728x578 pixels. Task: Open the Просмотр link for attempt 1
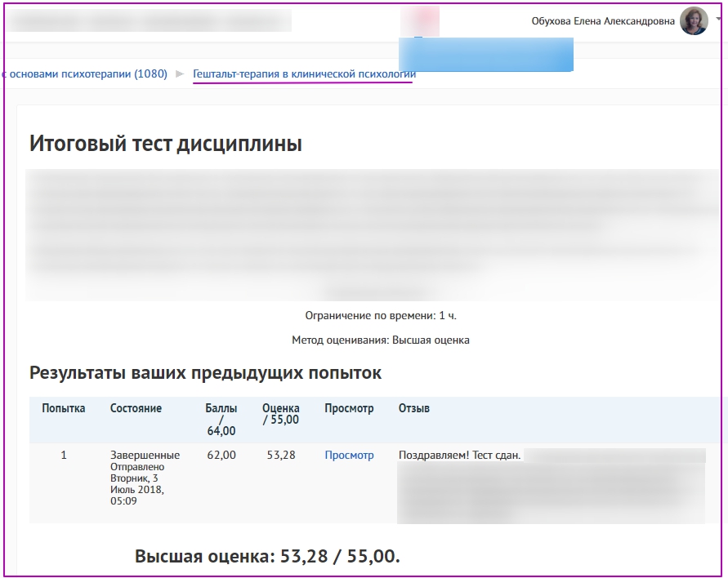coord(349,456)
